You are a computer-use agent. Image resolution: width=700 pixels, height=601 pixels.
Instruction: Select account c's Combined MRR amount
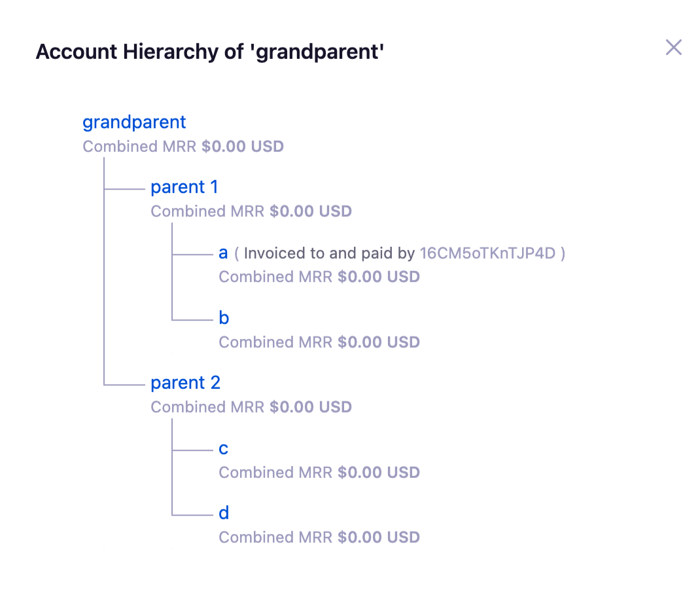tap(379, 473)
